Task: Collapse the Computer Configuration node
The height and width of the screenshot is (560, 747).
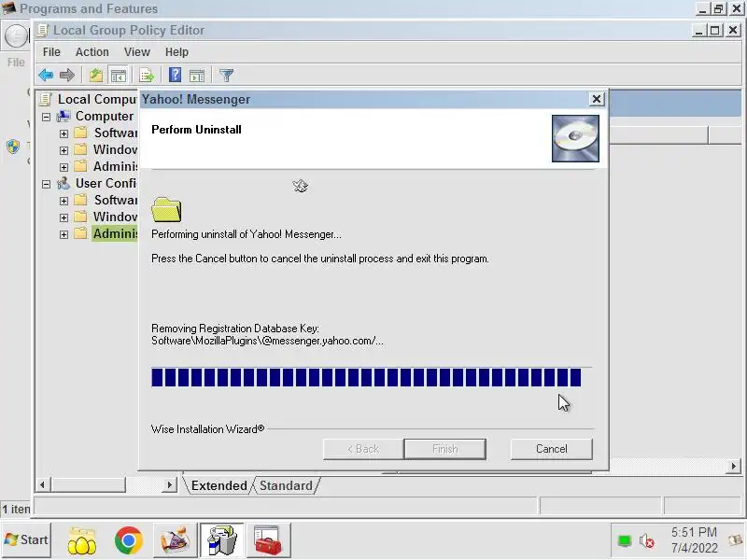Action: 46,117
